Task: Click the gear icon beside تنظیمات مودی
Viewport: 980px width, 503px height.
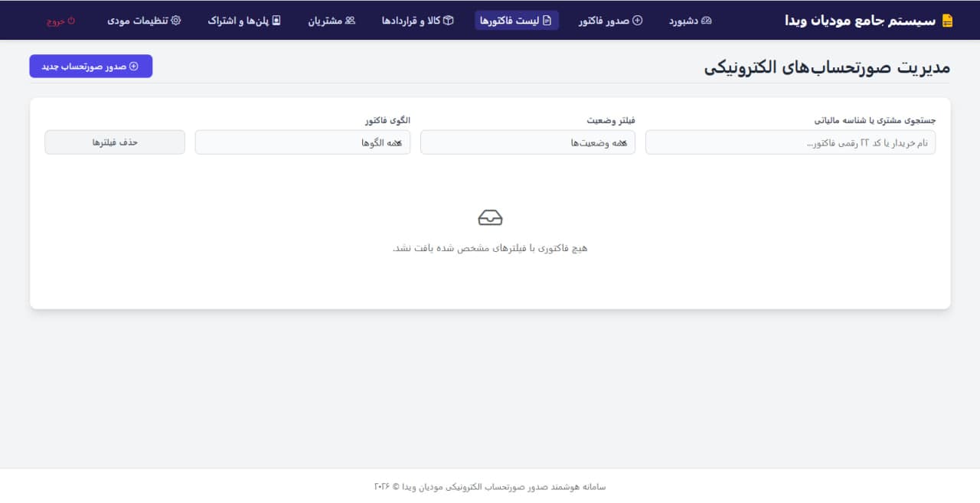Action: coord(176,21)
